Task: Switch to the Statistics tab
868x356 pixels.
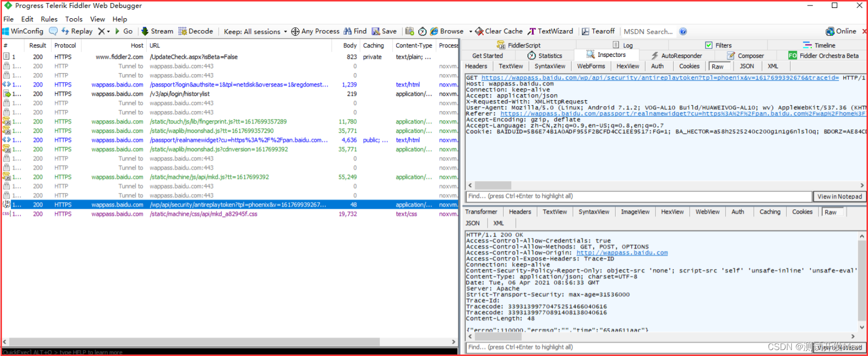Action: pos(545,56)
